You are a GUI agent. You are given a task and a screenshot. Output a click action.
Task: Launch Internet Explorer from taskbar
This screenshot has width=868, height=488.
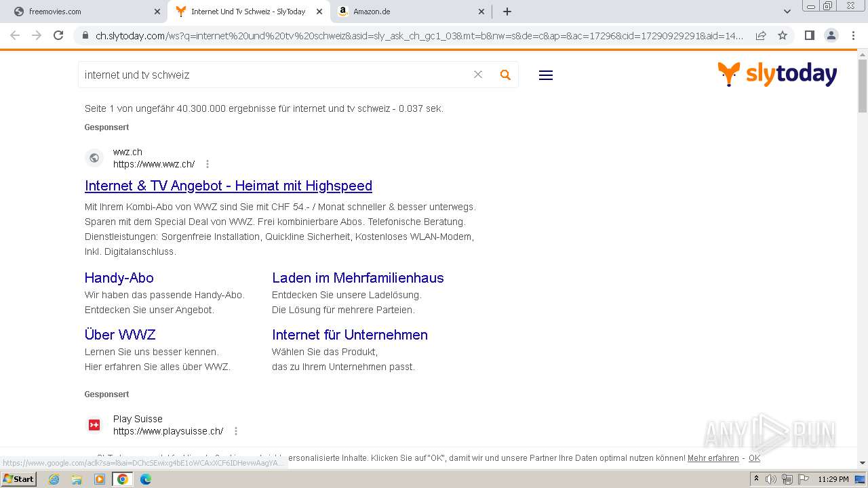pyautogui.click(x=54, y=479)
